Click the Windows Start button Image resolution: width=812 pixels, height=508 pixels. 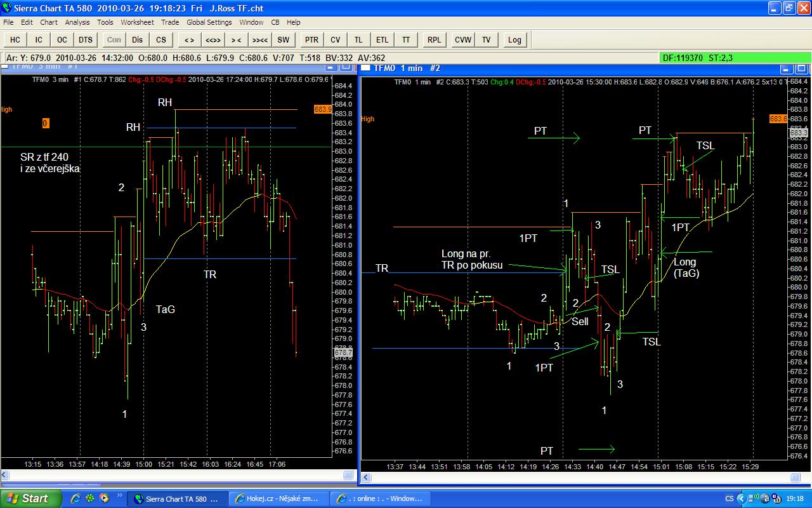30,498
